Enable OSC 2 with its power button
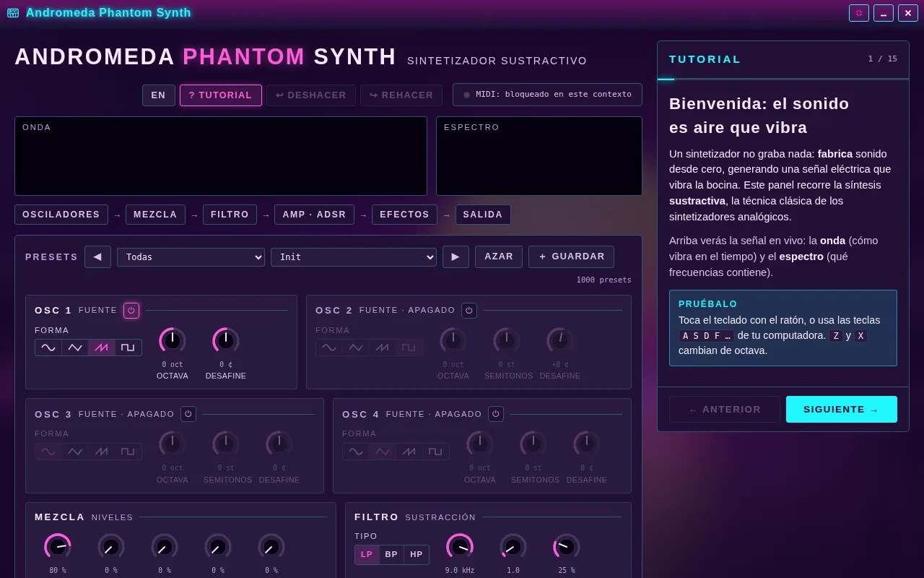This screenshot has width=924, height=578. tap(469, 311)
